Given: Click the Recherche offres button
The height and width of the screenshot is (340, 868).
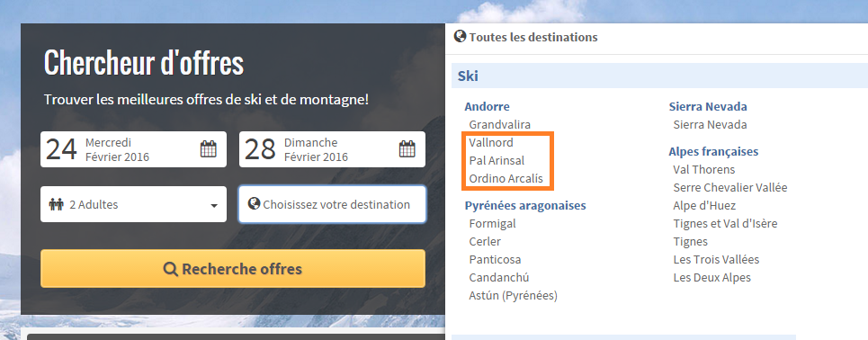Looking at the screenshot, I should [233, 269].
